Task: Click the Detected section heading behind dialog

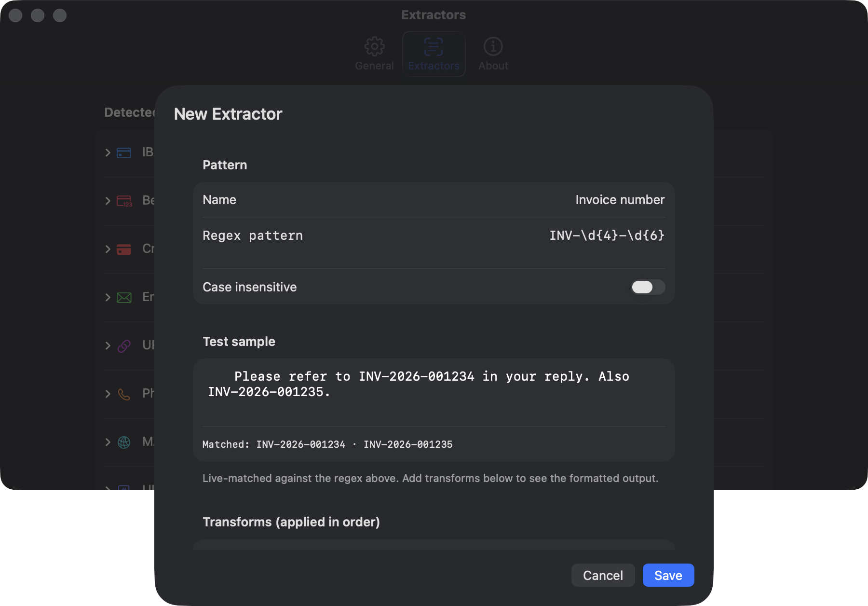Action: click(130, 112)
